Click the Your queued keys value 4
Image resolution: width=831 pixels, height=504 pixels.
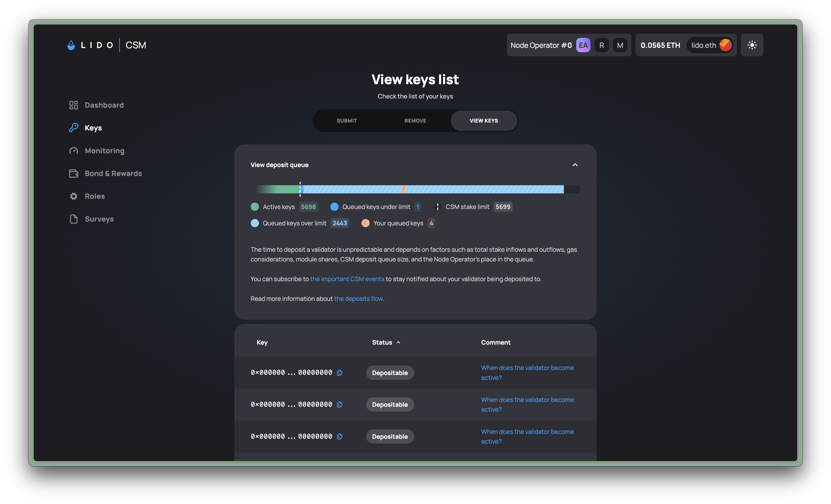431,223
